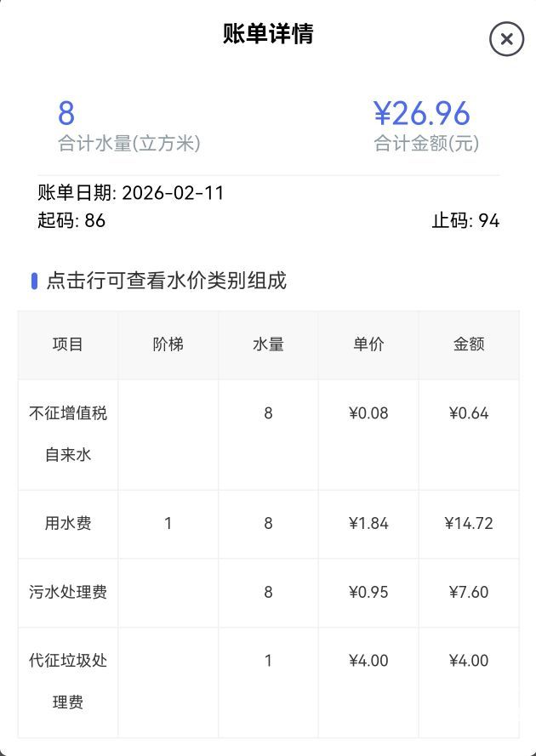The height and width of the screenshot is (756, 536).
Task: Click the 合计水量(立方米) label
Action: pos(129,144)
